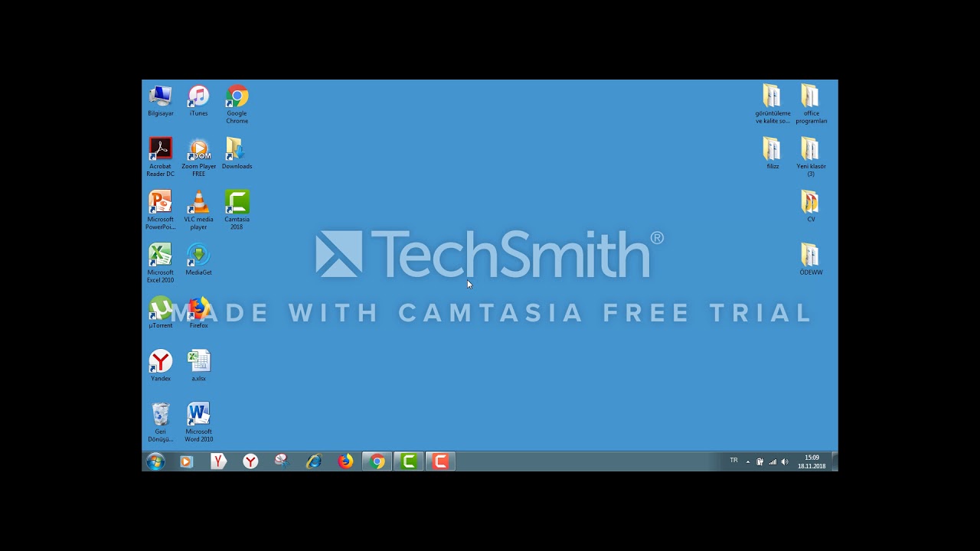Open Acrobat Reader DC shortcut
The image size is (980, 551).
[x=161, y=157]
